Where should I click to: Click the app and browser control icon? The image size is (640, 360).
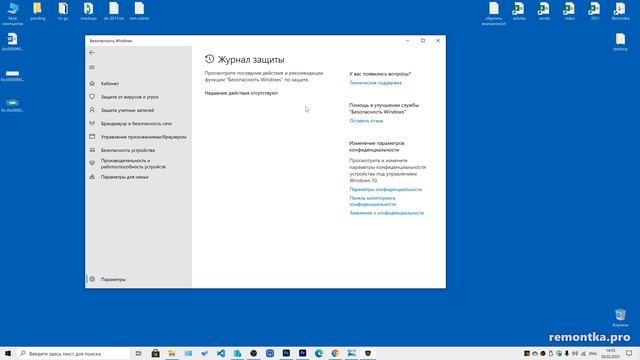(92, 137)
